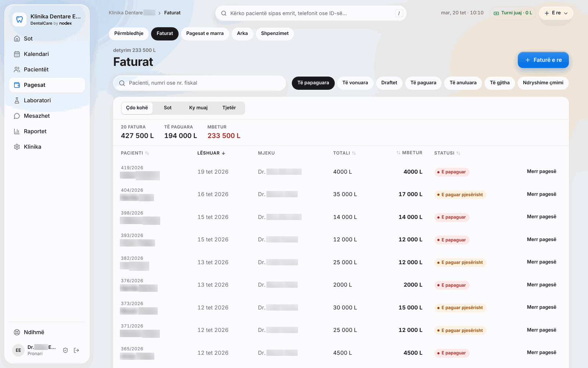This screenshot has height=368, width=588.
Task: Click Merr pagesë for invoice 382/2026
Action: 541,262
